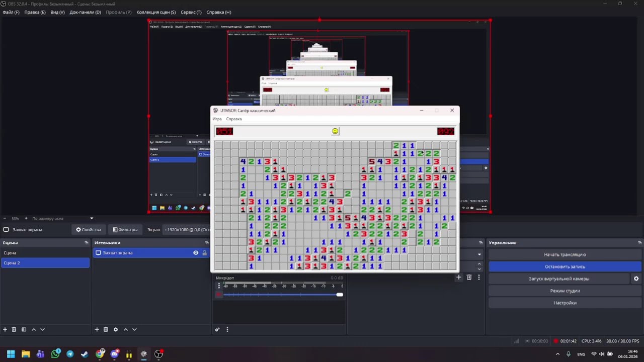Open Справка menu in Minesweeper window
The image size is (644, 362).
point(234,119)
